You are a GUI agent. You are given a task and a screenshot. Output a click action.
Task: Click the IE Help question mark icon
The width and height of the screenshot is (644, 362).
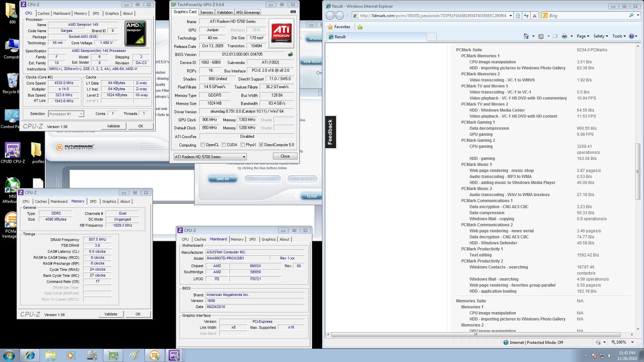632,36
